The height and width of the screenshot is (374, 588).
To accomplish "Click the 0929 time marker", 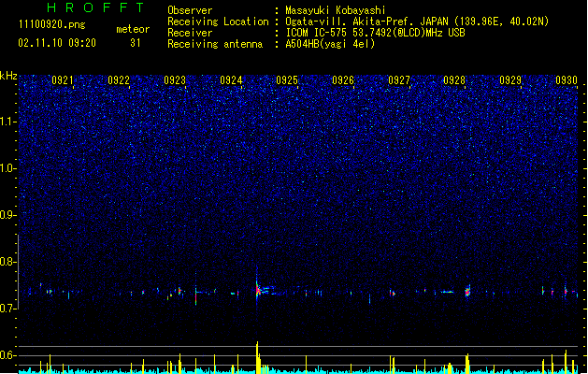I will click(x=510, y=80).
